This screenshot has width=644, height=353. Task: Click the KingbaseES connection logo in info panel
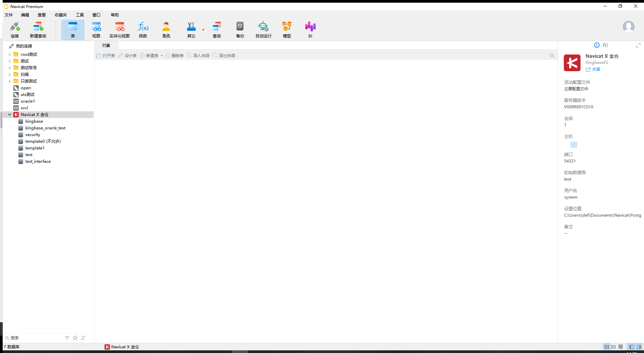pos(572,63)
